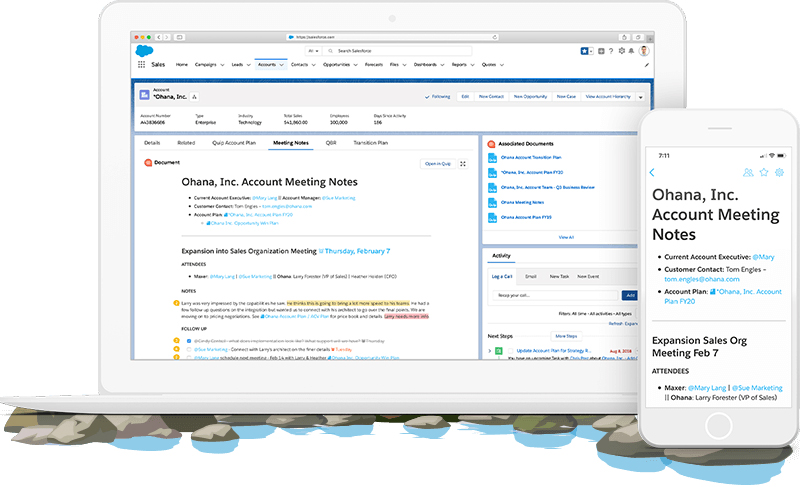
Task: Click the View Account Hierarchy button
Action: tap(608, 96)
